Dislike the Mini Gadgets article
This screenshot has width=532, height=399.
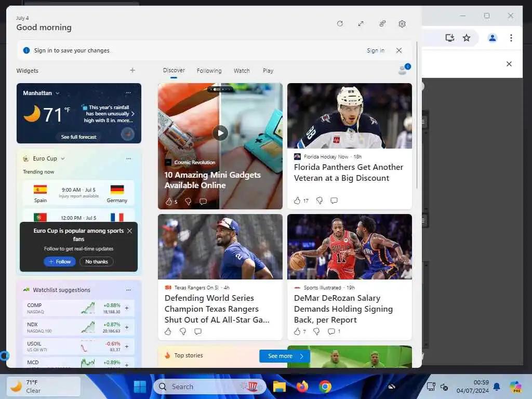pos(188,202)
